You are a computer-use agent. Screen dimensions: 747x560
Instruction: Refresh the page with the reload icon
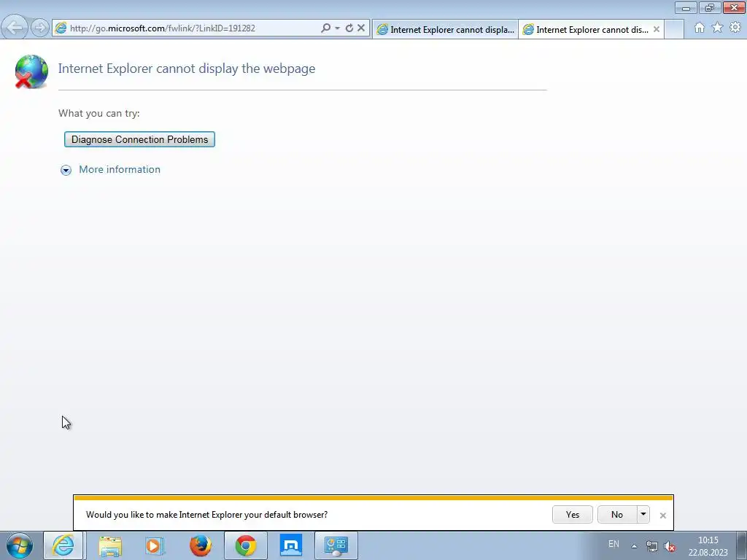(x=349, y=28)
